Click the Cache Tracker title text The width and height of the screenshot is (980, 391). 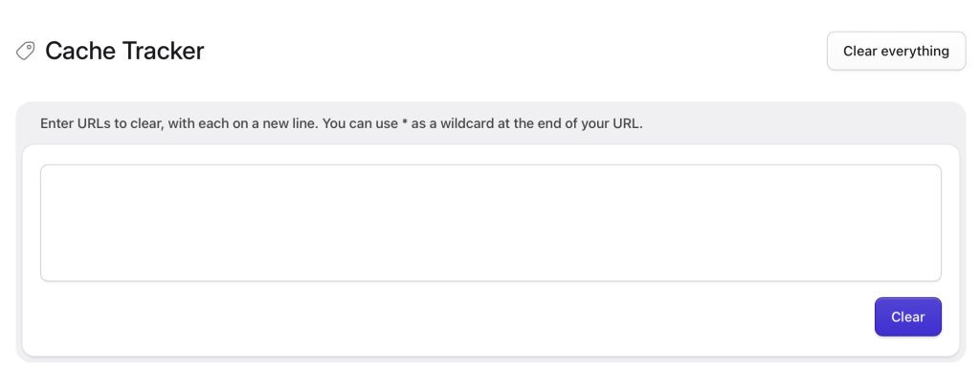[124, 51]
